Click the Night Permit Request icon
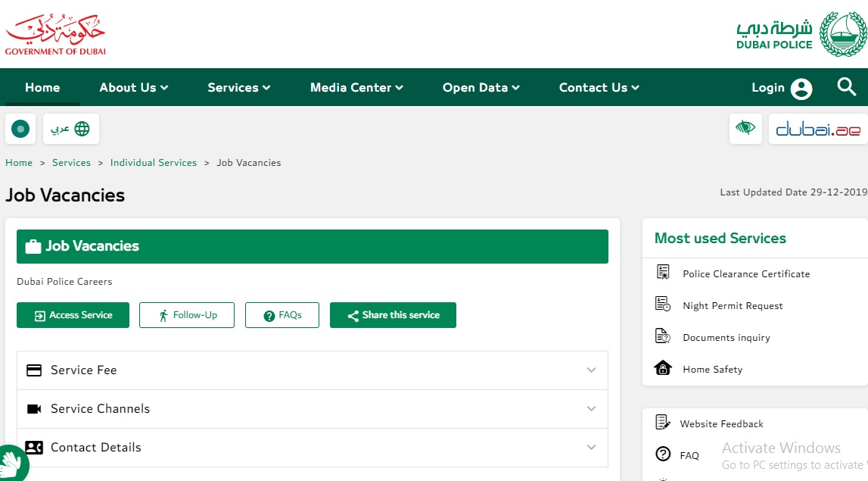 (x=663, y=304)
